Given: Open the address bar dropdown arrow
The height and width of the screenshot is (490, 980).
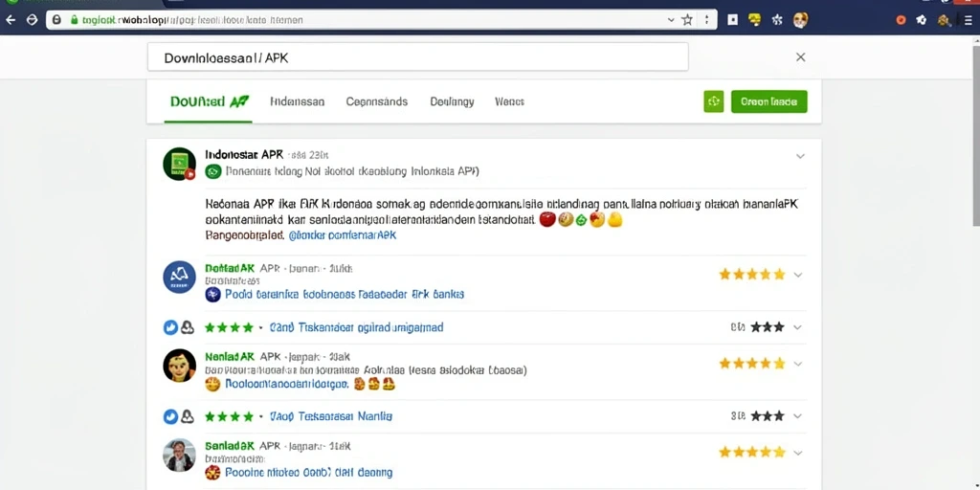Looking at the screenshot, I should [671, 20].
